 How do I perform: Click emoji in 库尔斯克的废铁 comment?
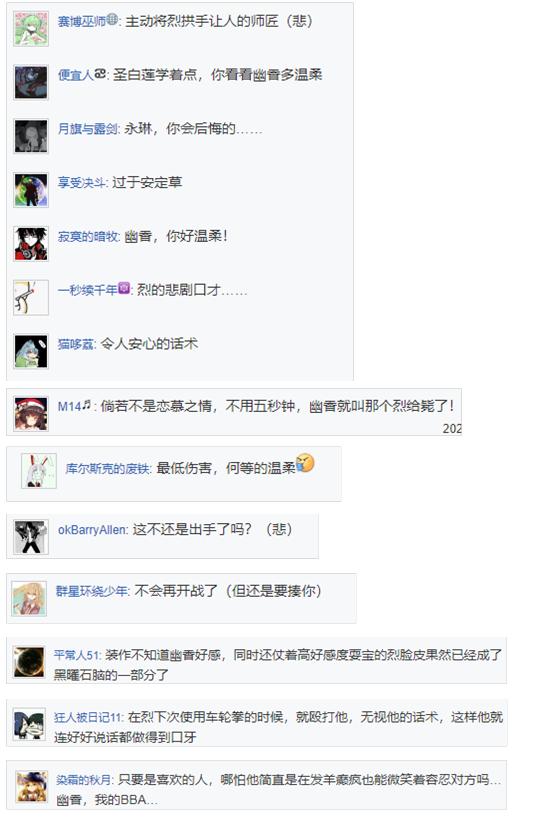(x=305, y=463)
